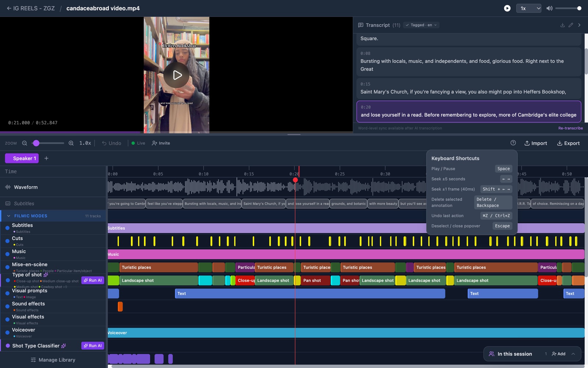Click the play button in the top bar
The height and width of the screenshot is (368, 588).
tap(507, 8)
